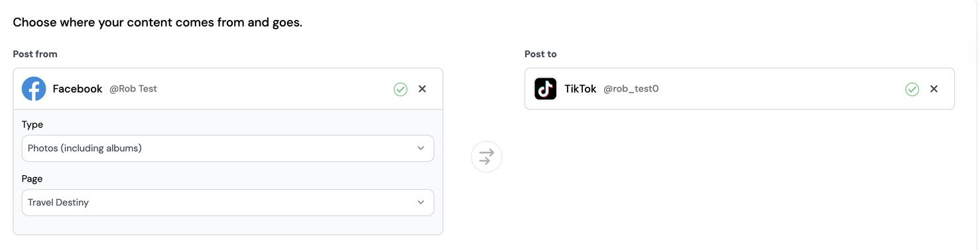Click the Facebook name label
The width and height of the screenshot is (980, 250).
point(78,89)
